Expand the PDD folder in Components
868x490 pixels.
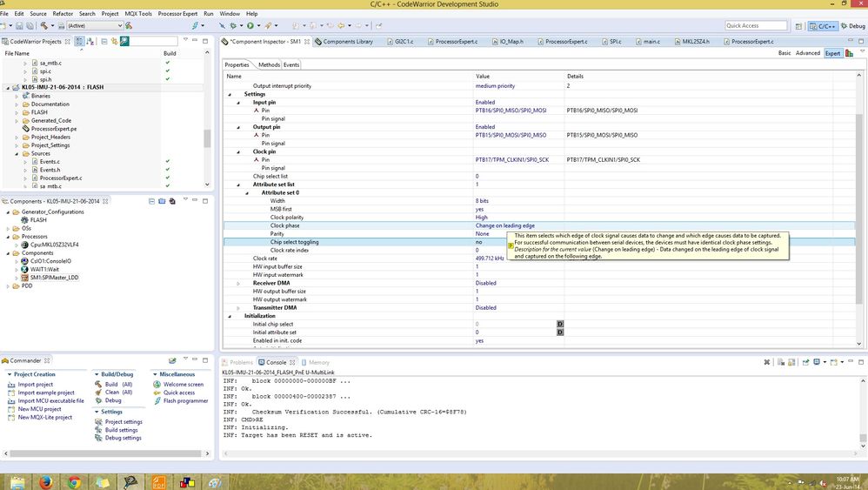click(x=8, y=286)
